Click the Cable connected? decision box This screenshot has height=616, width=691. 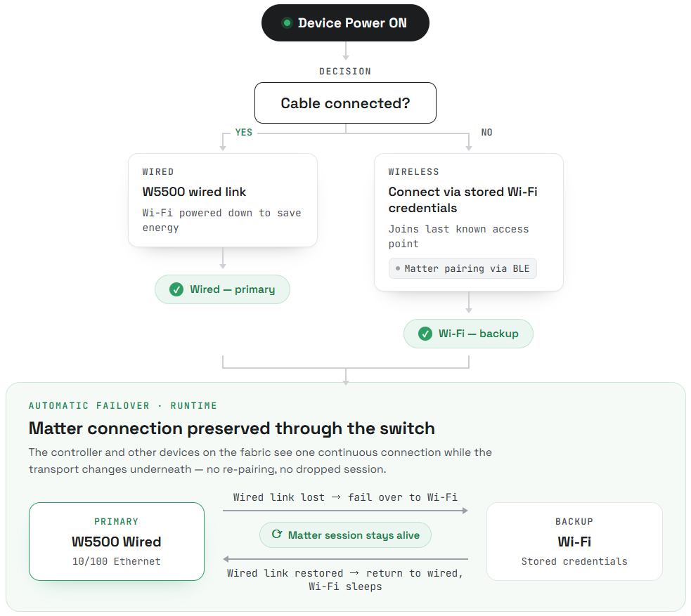(x=346, y=103)
